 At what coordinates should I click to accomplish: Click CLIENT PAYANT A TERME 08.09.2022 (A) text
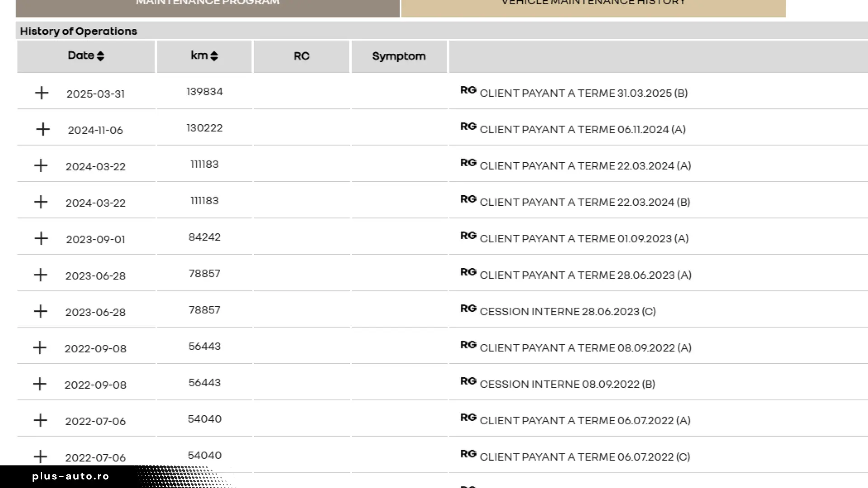585,348
